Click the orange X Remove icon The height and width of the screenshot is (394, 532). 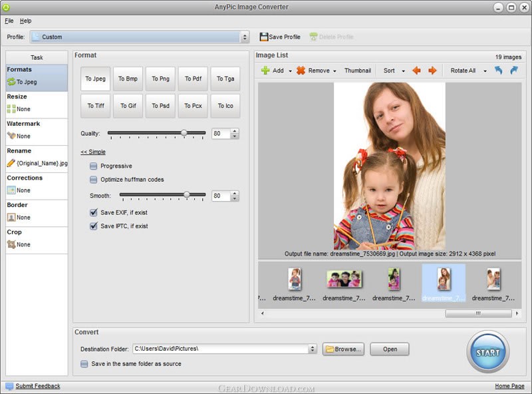pos(301,71)
